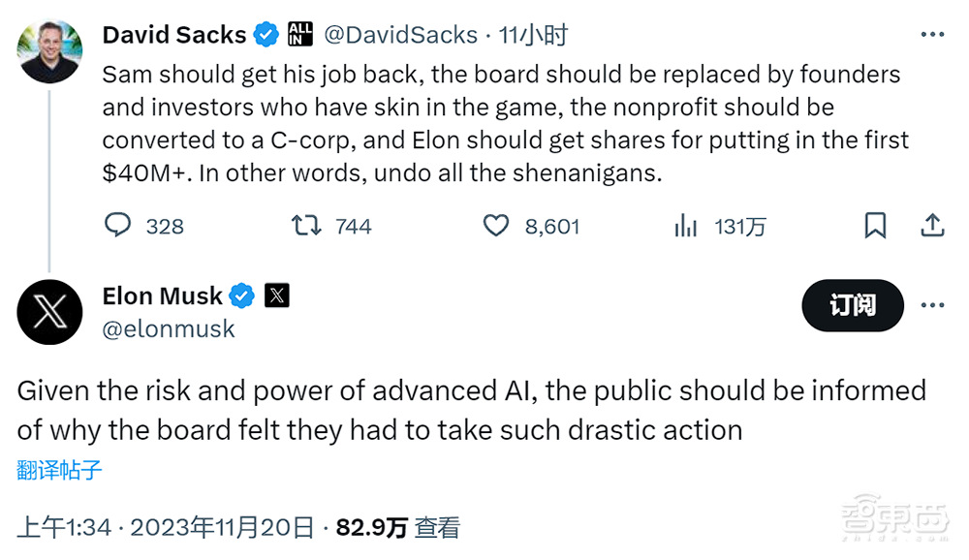Click the All-In affiliation badge next to David Sacks

[300, 36]
